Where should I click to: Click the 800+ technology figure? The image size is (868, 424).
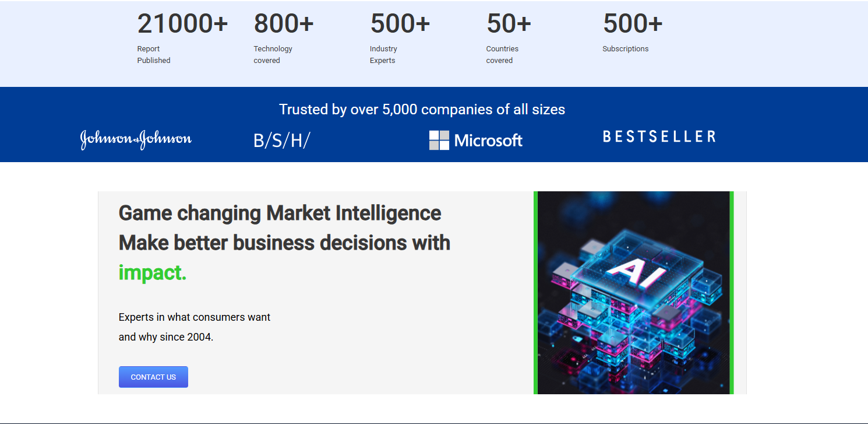284,24
